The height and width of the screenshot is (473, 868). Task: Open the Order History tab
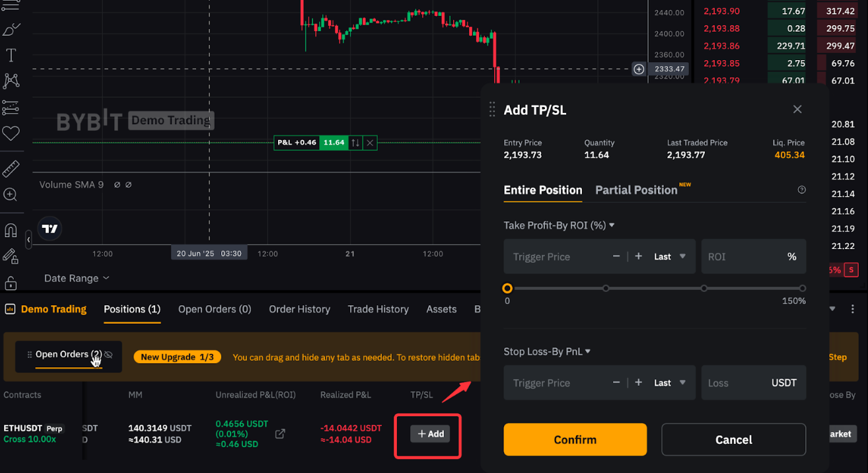(299, 309)
